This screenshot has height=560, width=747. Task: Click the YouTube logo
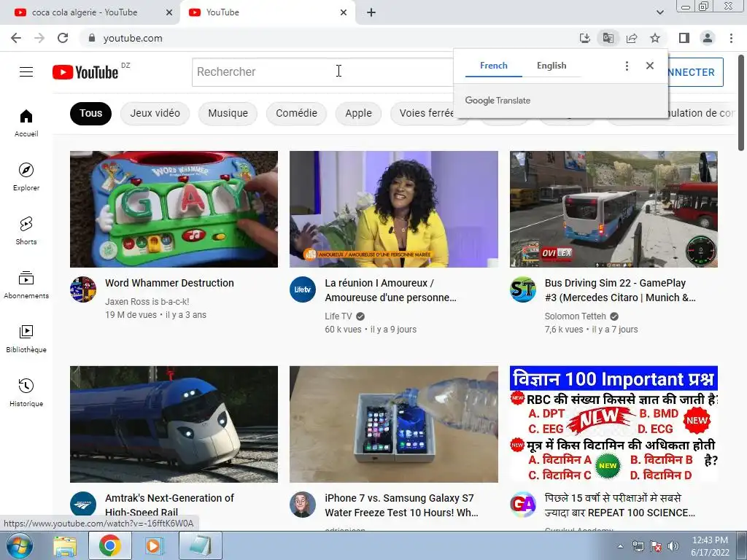[85, 72]
